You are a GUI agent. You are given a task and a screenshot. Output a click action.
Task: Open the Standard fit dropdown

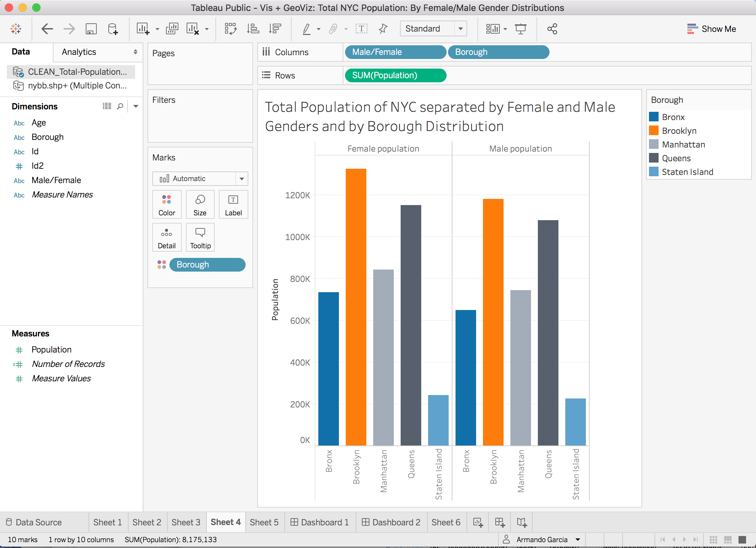pyautogui.click(x=461, y=28)
